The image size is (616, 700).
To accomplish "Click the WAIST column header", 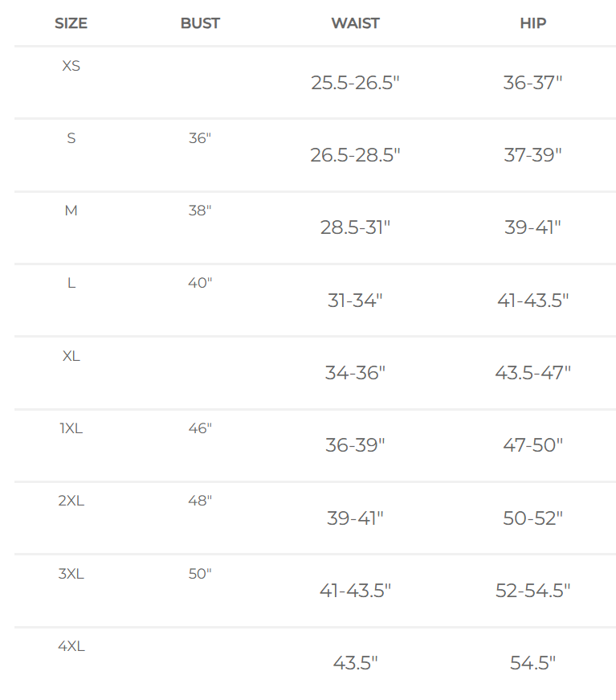I will 355,23.
